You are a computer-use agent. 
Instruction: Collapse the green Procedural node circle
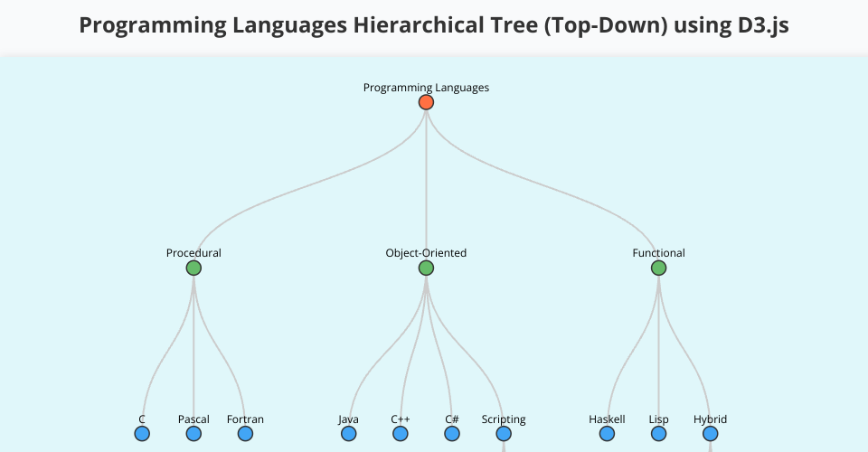click(193, 268)
